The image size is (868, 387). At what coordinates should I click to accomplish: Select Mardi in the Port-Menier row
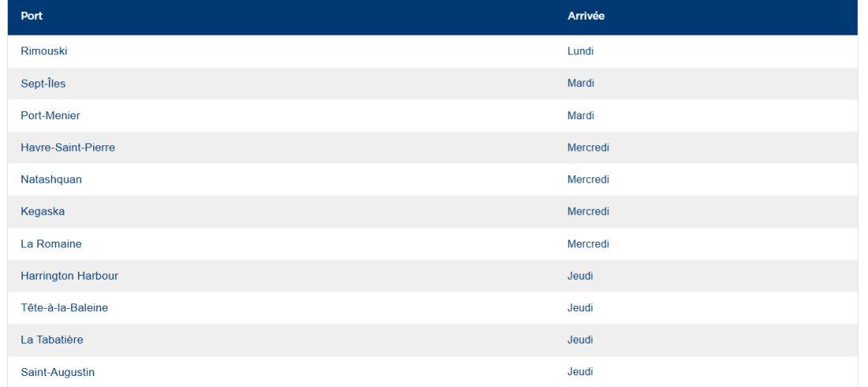(580, 115)
